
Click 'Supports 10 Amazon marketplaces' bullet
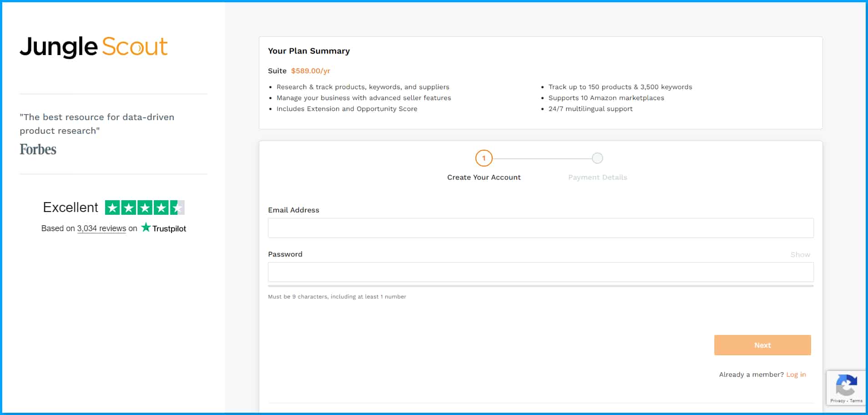tap(606, 98)
